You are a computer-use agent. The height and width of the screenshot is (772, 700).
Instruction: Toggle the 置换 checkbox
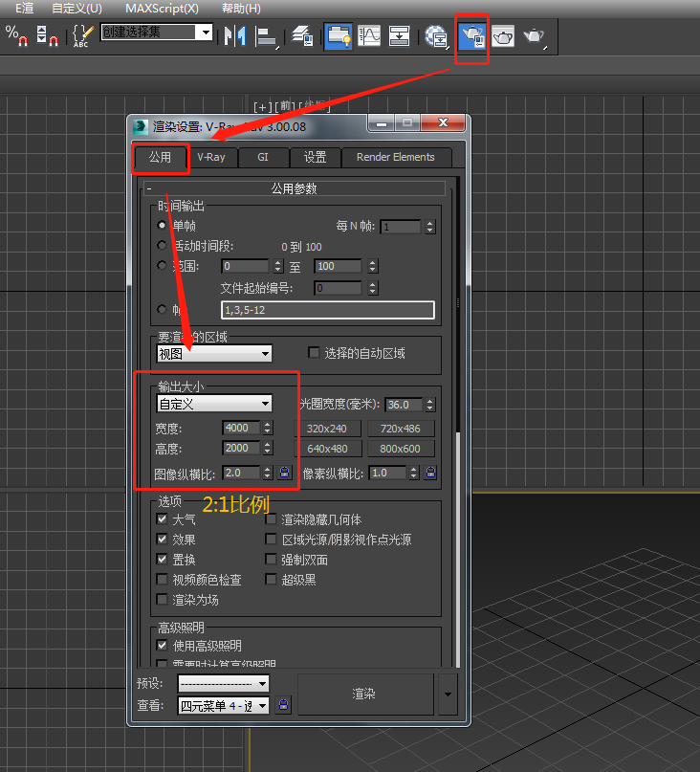[x=162, y=560]
